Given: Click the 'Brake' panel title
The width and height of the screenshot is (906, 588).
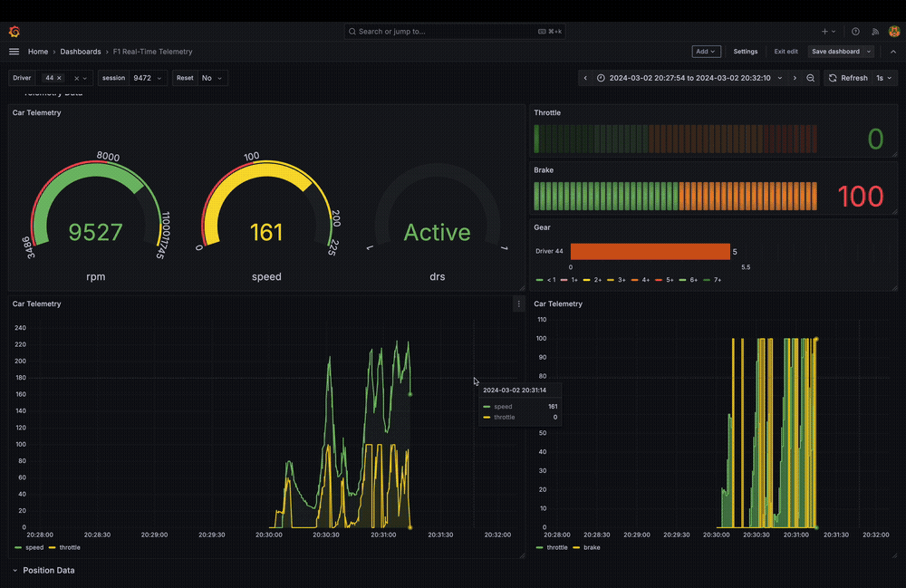Looking at the screenshot, I should (x=544, y=169).
